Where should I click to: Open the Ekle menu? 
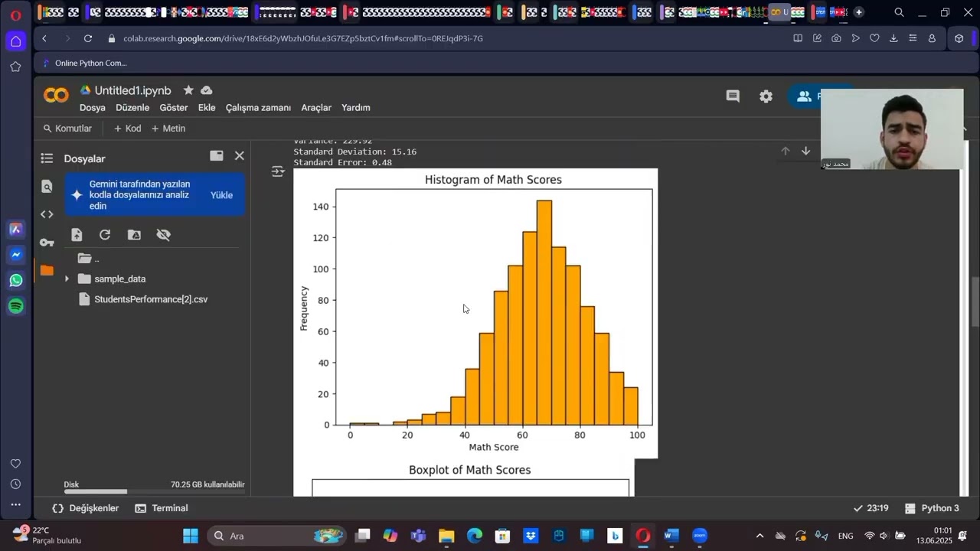tap(207, 108)
